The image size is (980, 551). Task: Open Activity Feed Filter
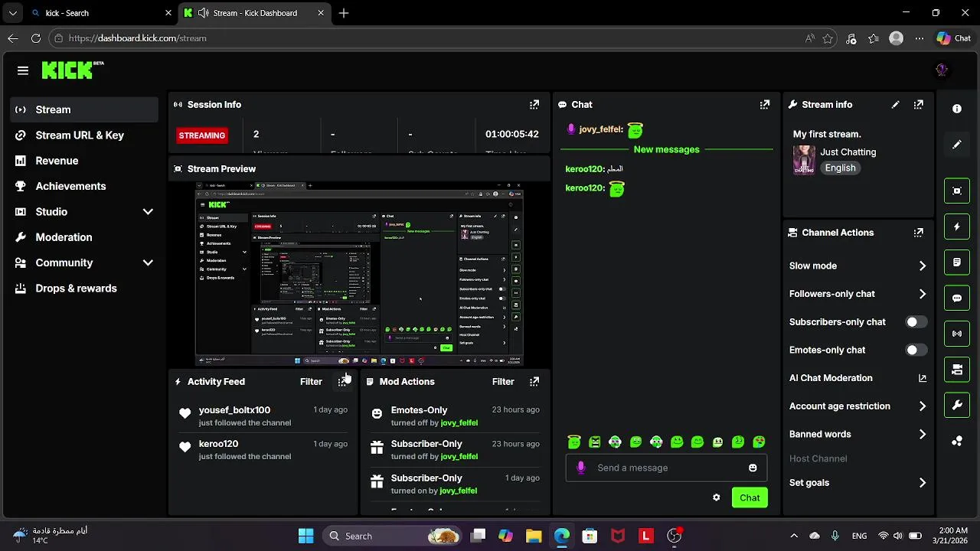[311, 382]
